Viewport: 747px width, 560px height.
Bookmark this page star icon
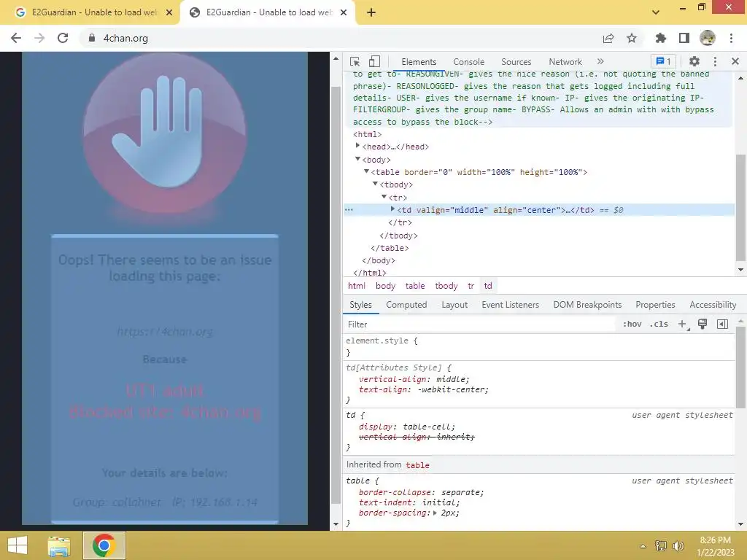pyautogui.click(x=632, y=38)
